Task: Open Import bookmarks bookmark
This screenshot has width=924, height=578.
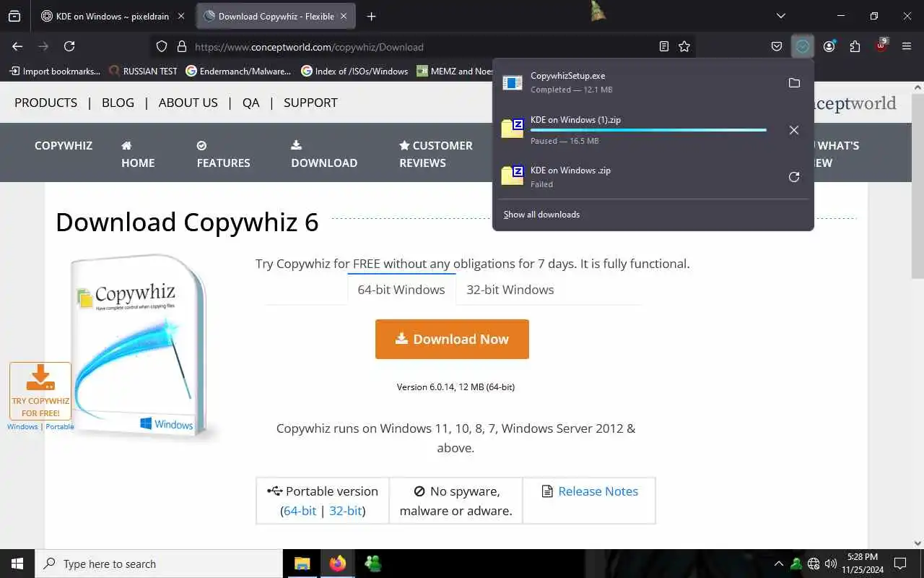Action: click(x=55, y=71)
